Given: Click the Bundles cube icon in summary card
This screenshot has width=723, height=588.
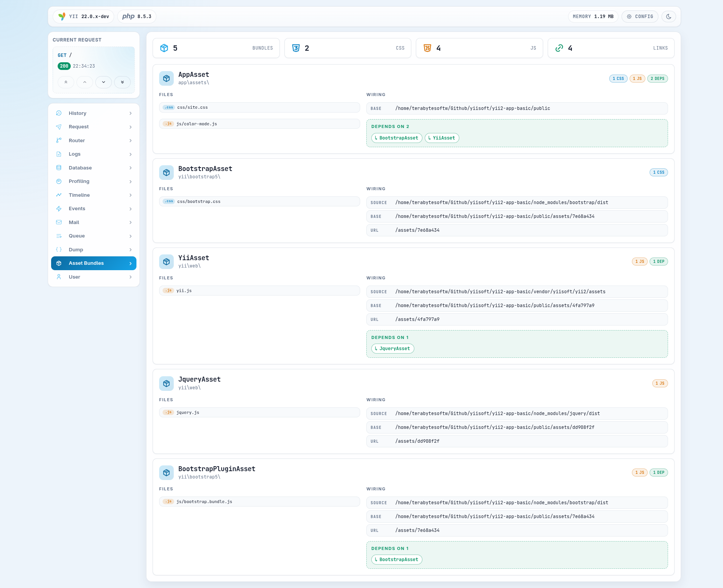Looking at the screenshot, I should (164, 48).
